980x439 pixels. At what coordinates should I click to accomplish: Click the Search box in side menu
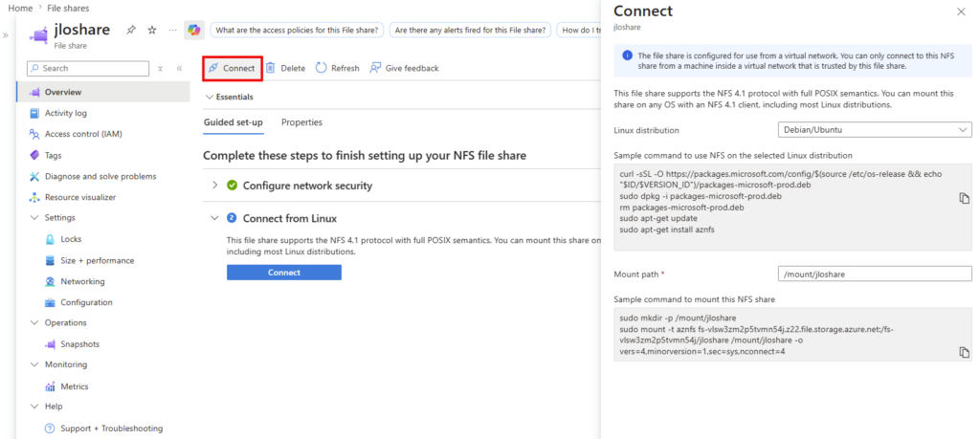88,68
